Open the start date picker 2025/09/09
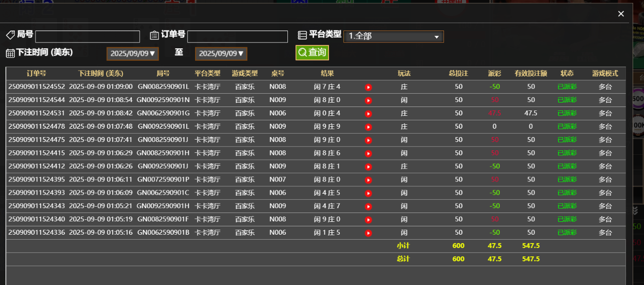Image resolution: width=644 pixels, height=285 pixels. pyautogui.click(x=132, y=54)
